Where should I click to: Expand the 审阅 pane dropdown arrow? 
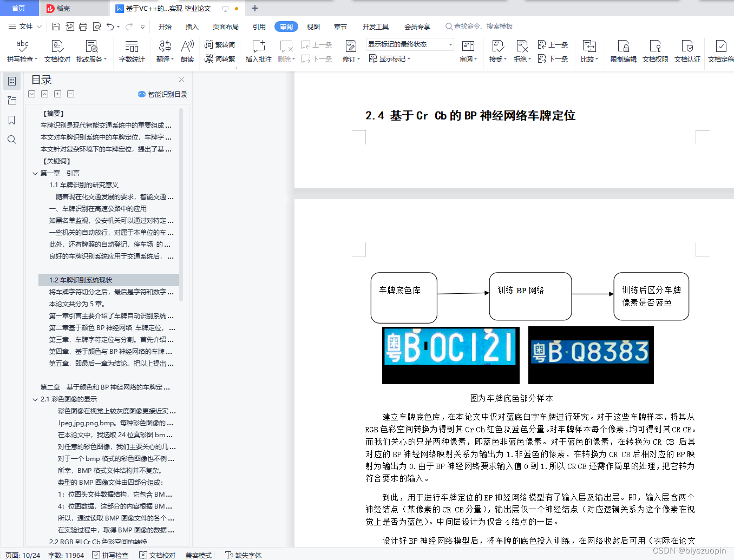(475, 59)
